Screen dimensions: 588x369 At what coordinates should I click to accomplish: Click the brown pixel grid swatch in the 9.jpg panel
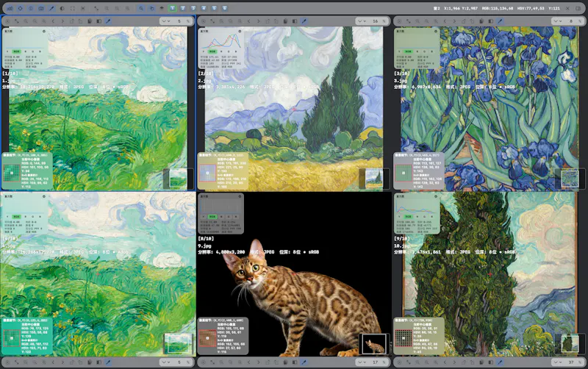[207, 338]
